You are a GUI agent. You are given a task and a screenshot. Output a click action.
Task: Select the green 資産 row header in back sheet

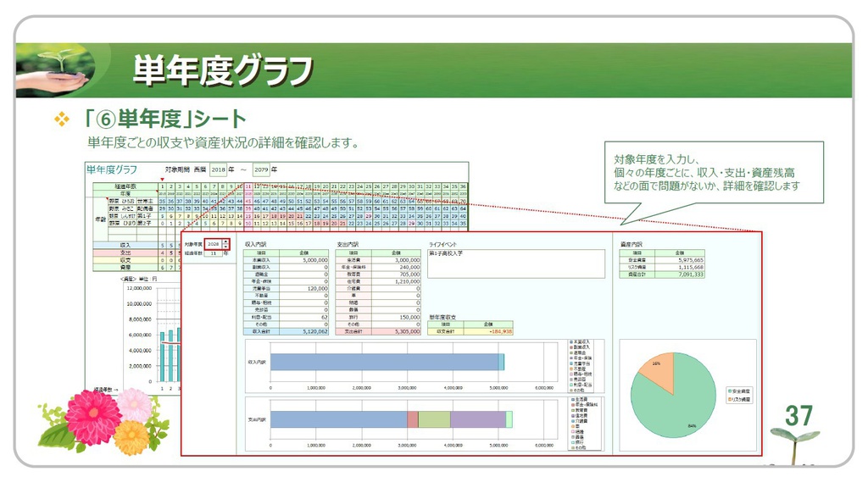[125, 267]
